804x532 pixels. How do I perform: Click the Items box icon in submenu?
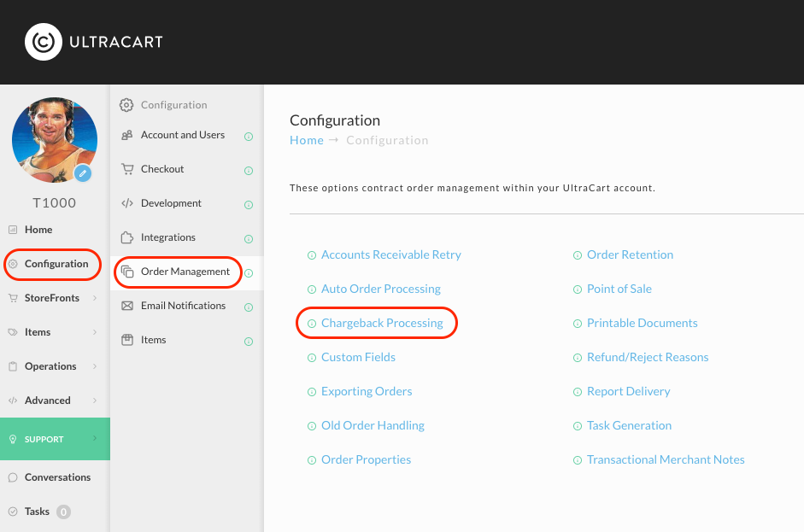click(127, 340)
